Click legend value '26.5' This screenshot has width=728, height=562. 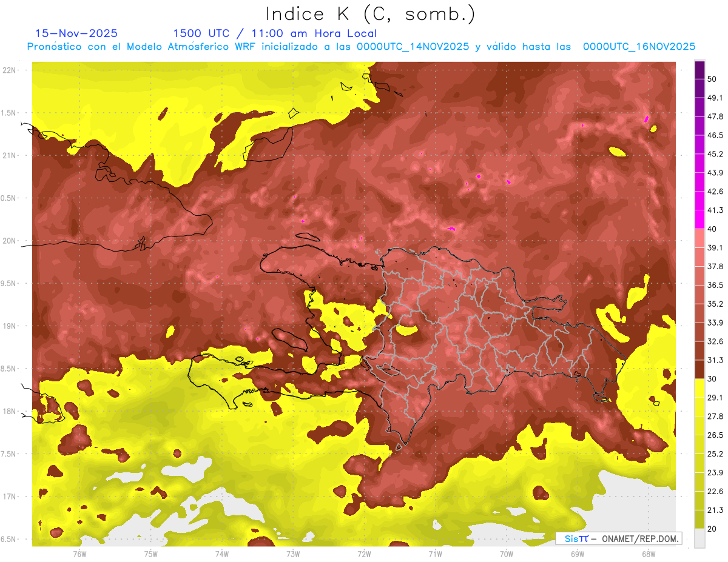pos(715,435)
